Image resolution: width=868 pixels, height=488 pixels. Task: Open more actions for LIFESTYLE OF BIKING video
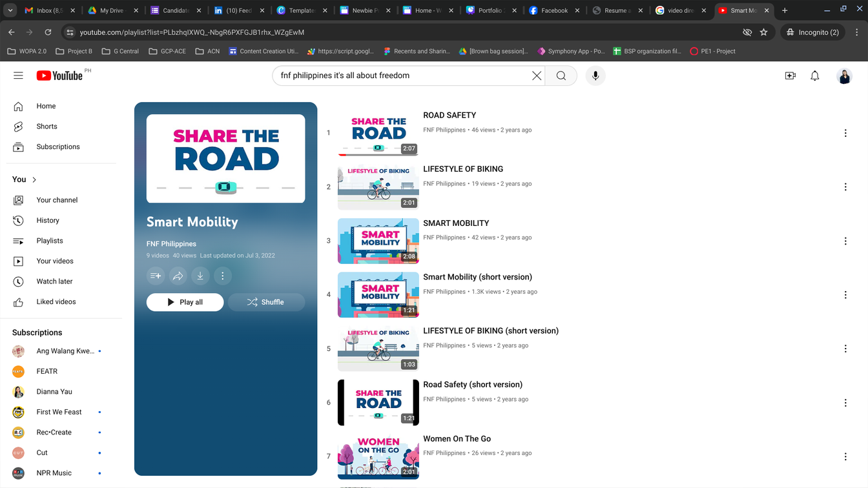tap(845, 187)
